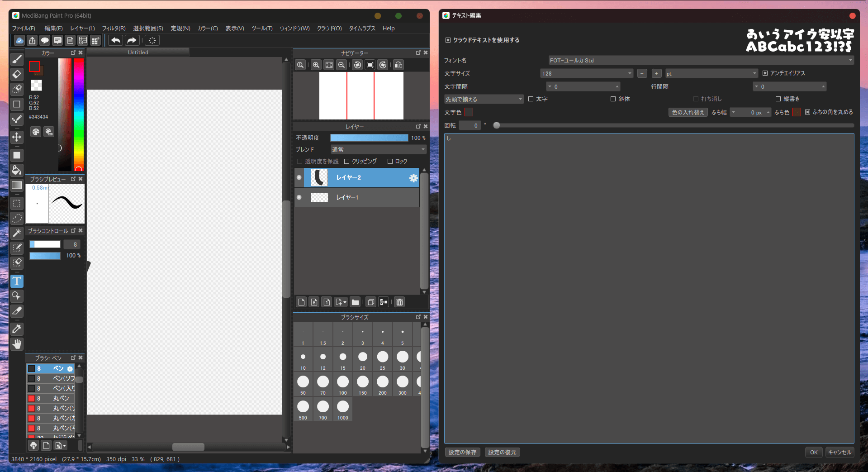This screenshot has width=868, height=472.
Task: Click the 文字色 text color swatch
Action: coord(469,112)
